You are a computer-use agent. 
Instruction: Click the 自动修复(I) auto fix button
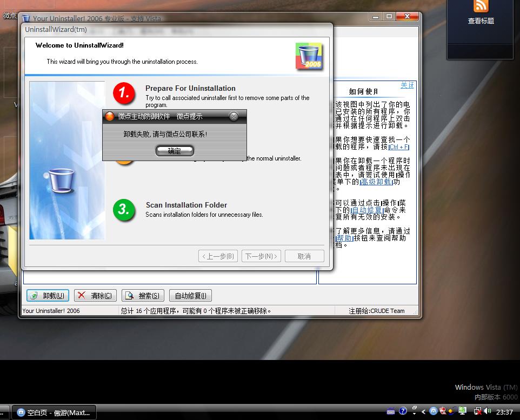coord(190,296)
